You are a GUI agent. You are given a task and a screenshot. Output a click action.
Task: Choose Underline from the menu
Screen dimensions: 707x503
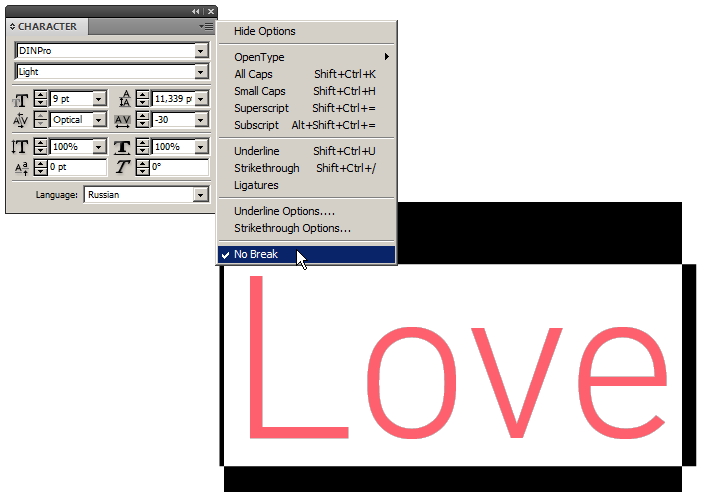coord(307,151)
